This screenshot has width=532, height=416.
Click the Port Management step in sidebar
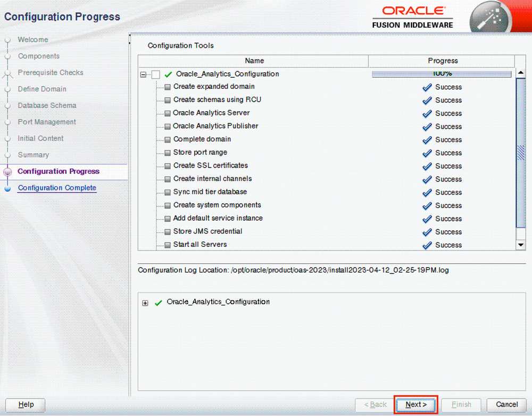(47, 122)
